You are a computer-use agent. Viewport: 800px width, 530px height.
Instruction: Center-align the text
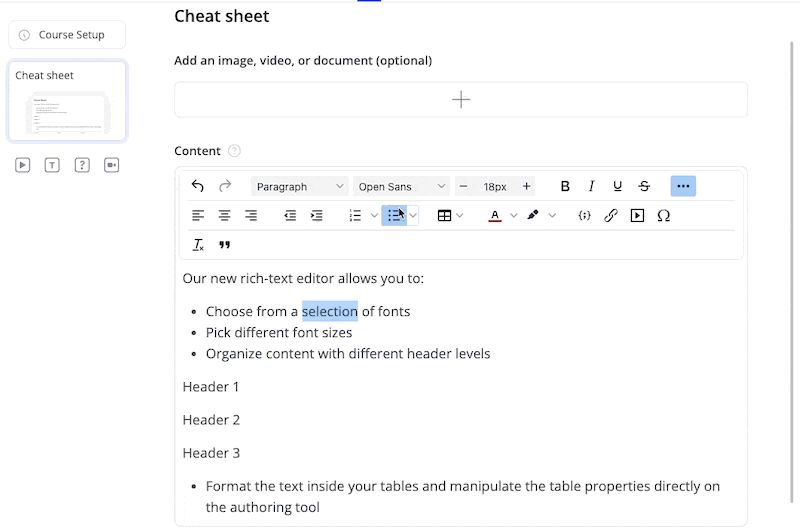point(225,215)
